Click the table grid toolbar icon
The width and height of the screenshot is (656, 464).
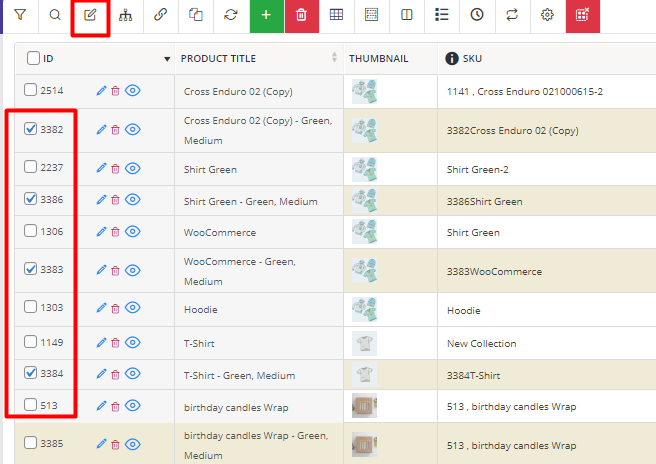pos(336,15)
